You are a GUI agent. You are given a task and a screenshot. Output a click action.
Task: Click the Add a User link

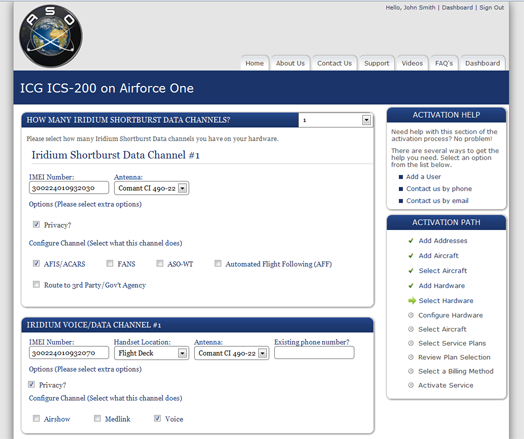423,177
